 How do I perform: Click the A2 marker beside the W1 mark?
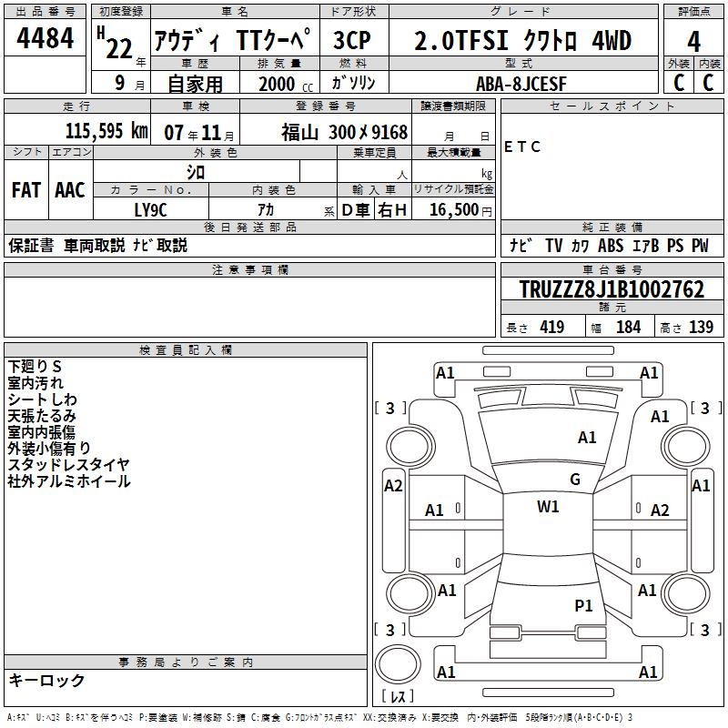[660, 511]
